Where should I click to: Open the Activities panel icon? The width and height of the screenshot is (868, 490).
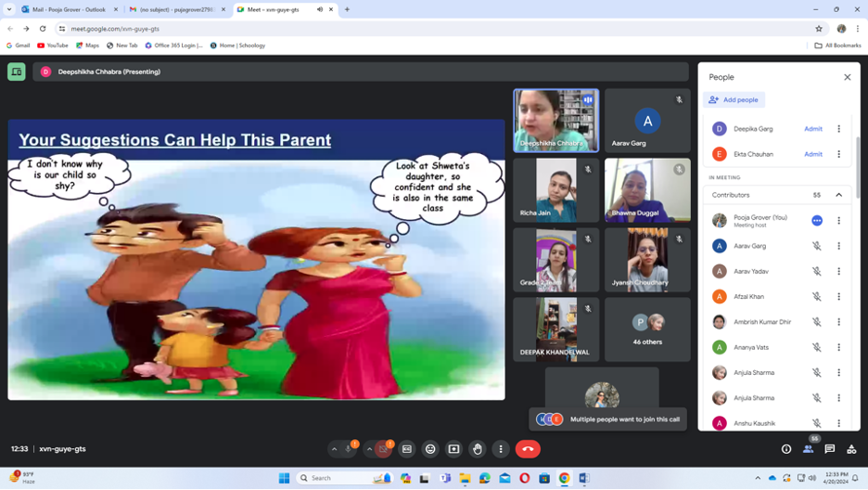pos(851,449)
